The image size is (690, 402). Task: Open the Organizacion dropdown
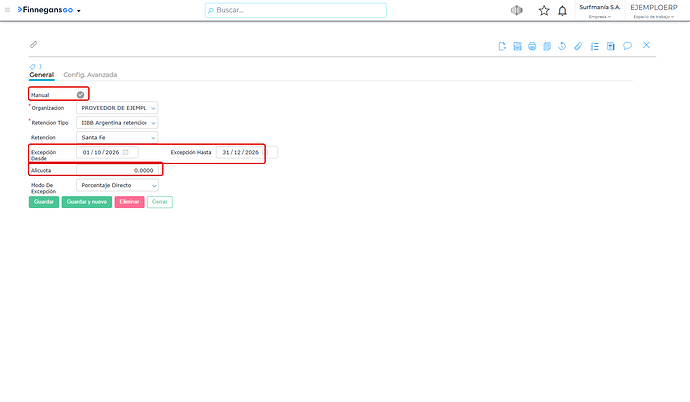click(117, 108)
